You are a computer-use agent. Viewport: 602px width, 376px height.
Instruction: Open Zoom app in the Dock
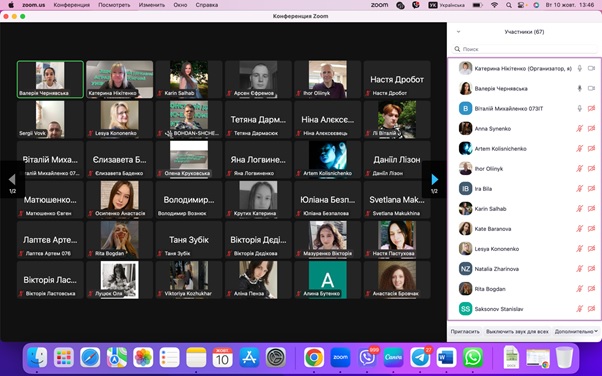341,357
